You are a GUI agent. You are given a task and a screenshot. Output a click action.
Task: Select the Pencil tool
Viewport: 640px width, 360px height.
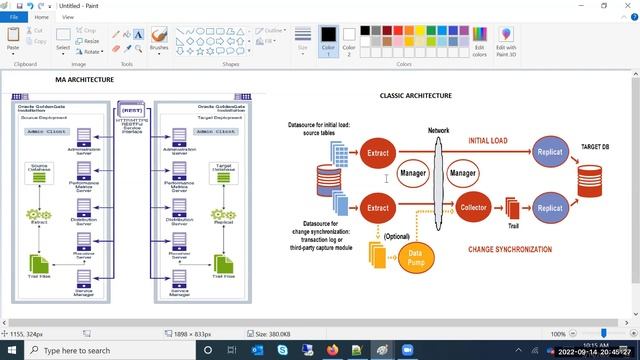coord(116,34)
